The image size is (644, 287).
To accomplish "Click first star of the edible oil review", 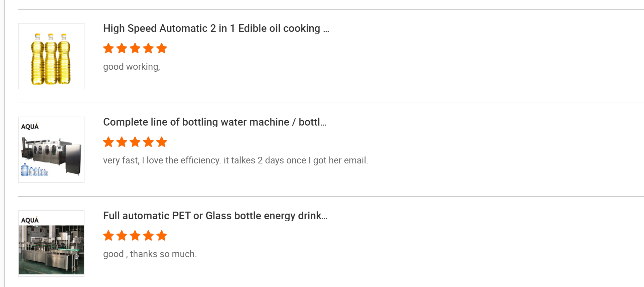I will tap(108, 48).
